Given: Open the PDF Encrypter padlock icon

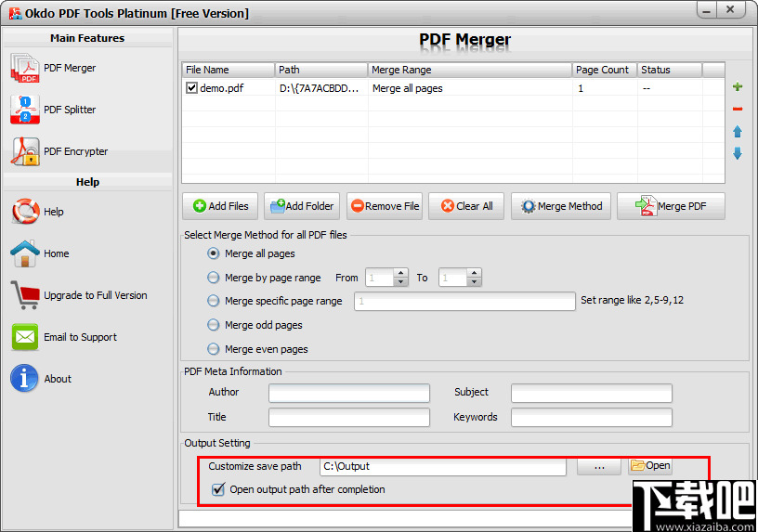Looking at the screenshot, I should pyautogui.click(x=26, y=151).
